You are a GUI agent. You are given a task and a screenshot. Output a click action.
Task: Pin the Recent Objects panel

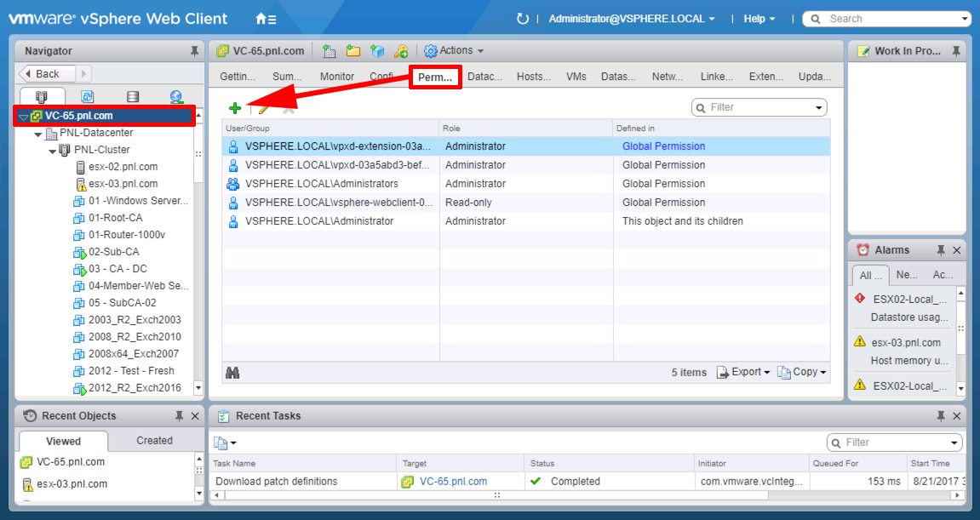[180, 415]
